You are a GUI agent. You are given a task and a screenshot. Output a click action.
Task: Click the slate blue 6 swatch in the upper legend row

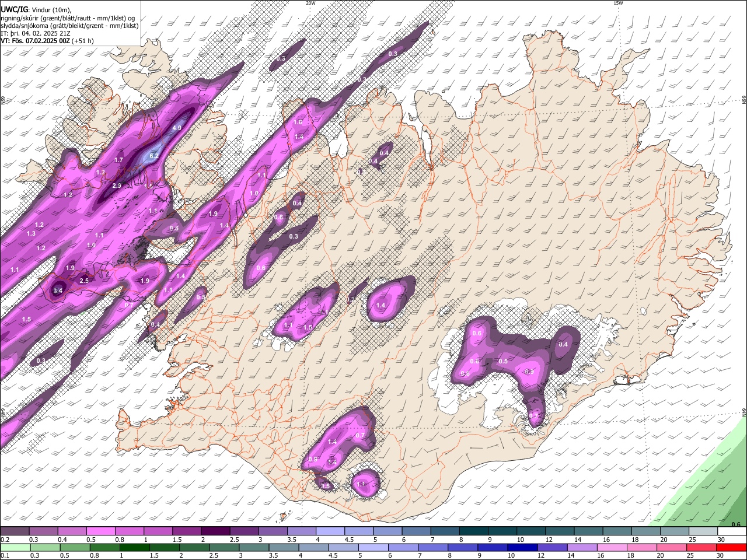point(417,531)
